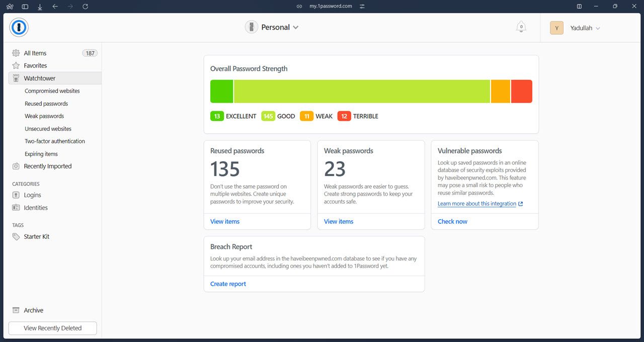Open Identities via its card icon
644x342 pixels.
[x=16, y=208]
